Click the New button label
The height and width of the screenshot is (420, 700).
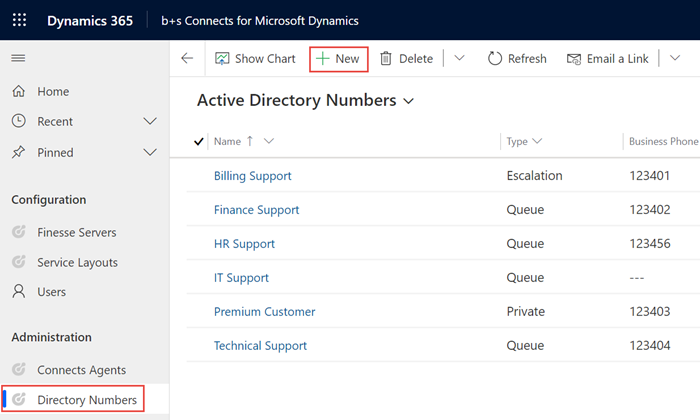tap(347, 58)
